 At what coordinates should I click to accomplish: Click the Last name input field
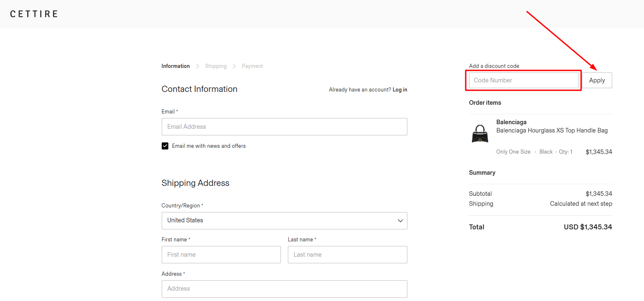[347, 255]
